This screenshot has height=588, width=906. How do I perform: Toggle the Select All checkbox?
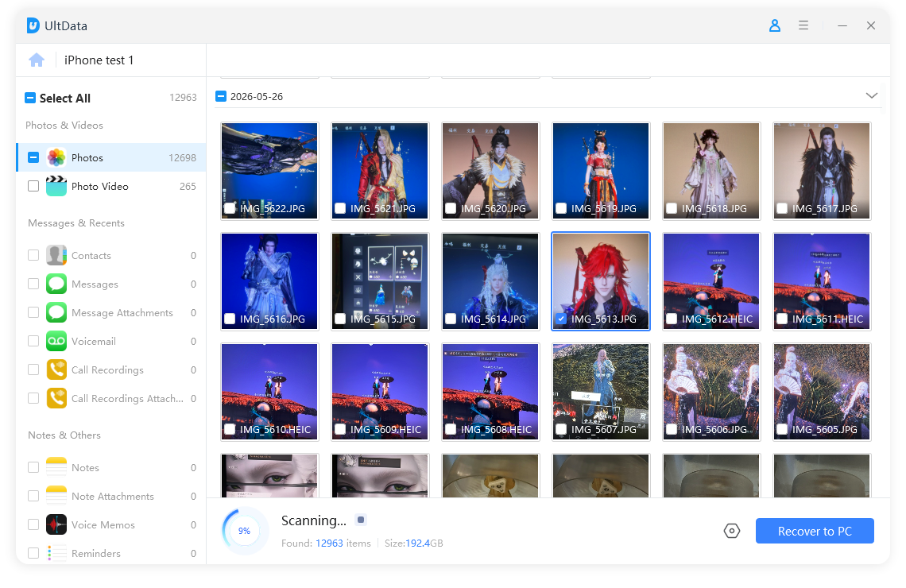(30, 98)
